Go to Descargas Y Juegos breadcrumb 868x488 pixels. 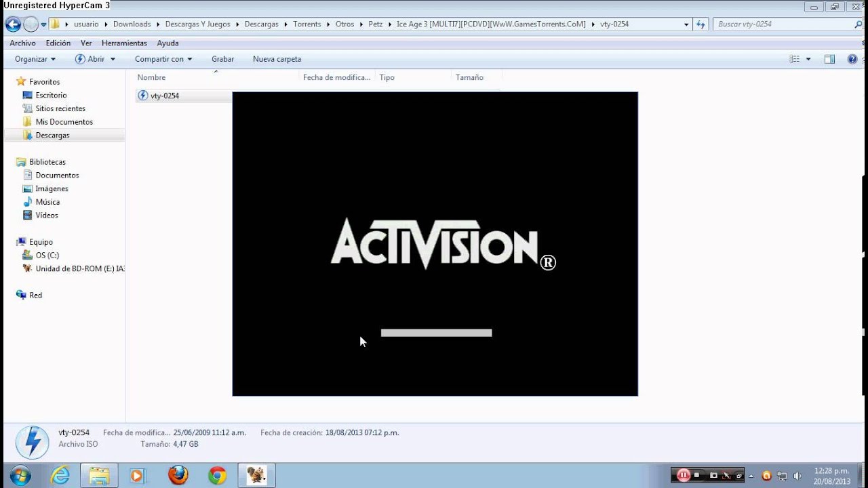click(197, 24)
